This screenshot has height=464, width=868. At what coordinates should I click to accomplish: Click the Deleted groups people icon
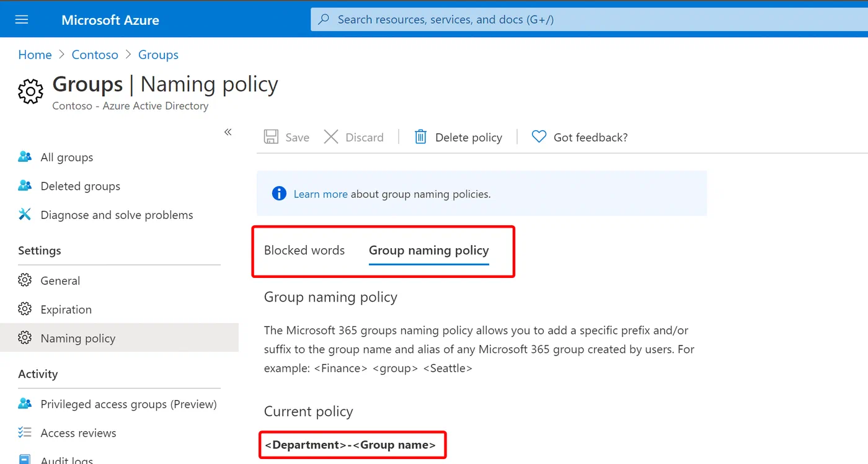(x=25, y=185)
